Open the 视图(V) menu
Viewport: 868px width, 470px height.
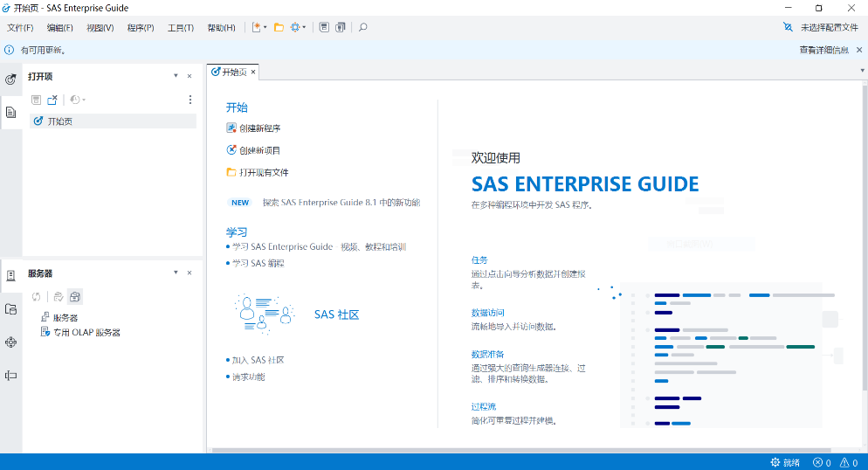pyautogui.click(x=100, y=28)
